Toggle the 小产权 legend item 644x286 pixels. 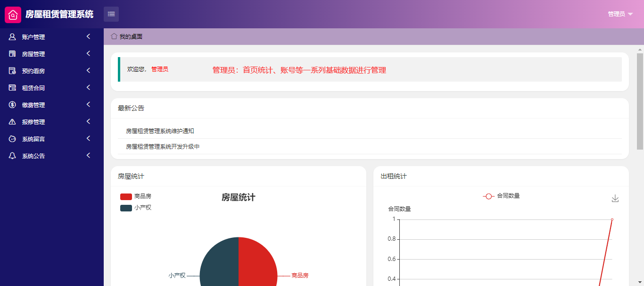136,208
